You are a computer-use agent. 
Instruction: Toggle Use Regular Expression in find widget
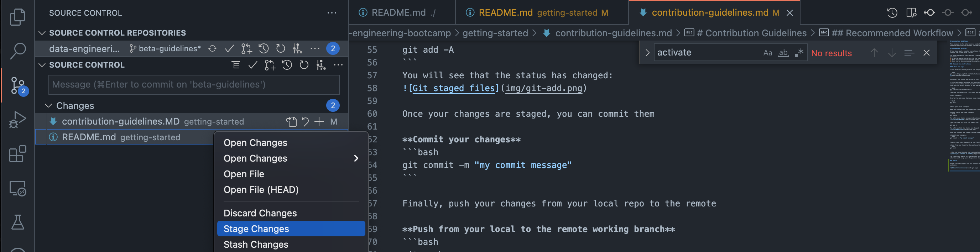[x=798, y=53]
